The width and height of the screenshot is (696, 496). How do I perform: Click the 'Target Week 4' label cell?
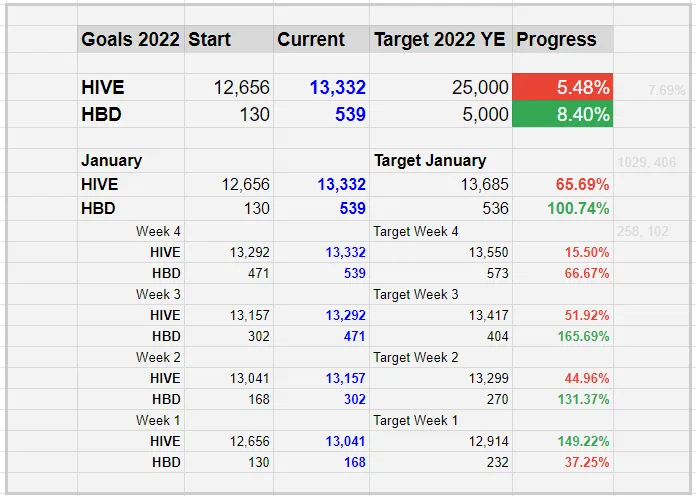tap(441, 231)
